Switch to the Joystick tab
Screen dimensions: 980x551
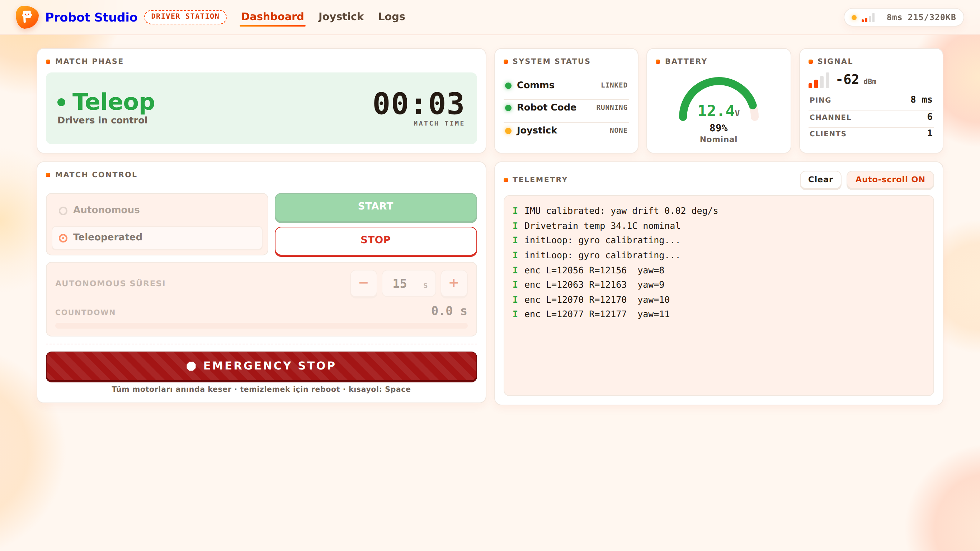click(x=341, y=17)
